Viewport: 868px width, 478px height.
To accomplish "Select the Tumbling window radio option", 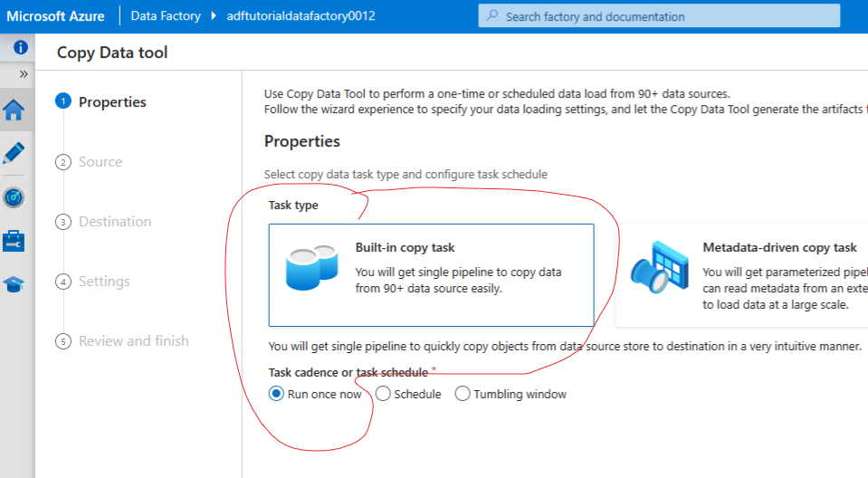I will (x=463, y=394).
